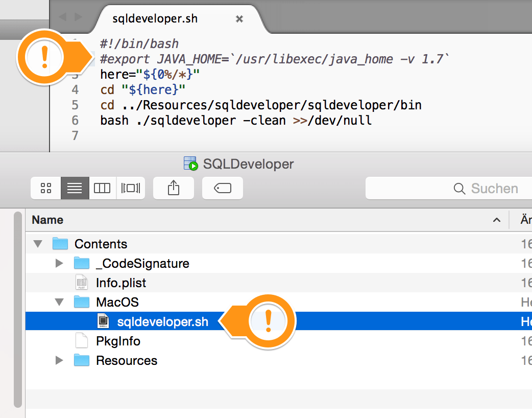Click the vertical scrollbar in Finder sidebar
532x418 pixels.
pos(18,309)
